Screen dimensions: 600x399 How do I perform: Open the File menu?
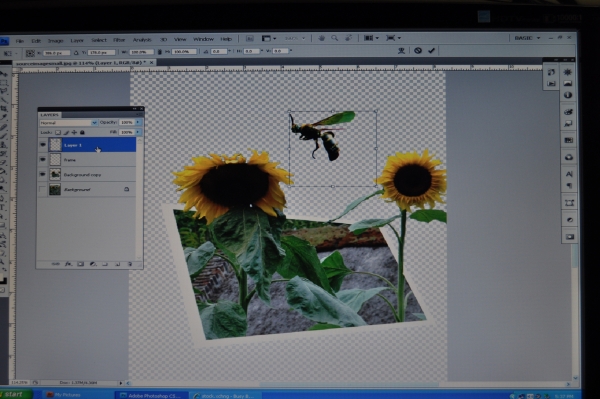20,41
